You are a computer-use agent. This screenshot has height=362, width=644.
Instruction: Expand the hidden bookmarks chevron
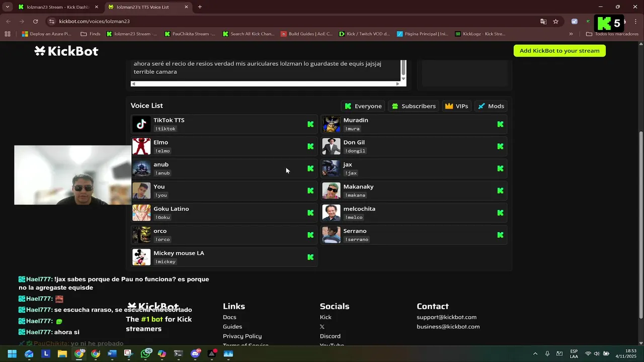coord(571,34)
